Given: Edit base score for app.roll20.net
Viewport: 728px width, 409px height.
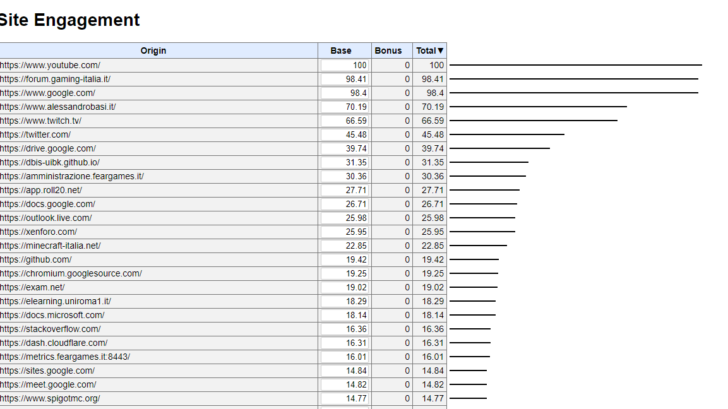Looking at the screenshot, I should (344, 190).
